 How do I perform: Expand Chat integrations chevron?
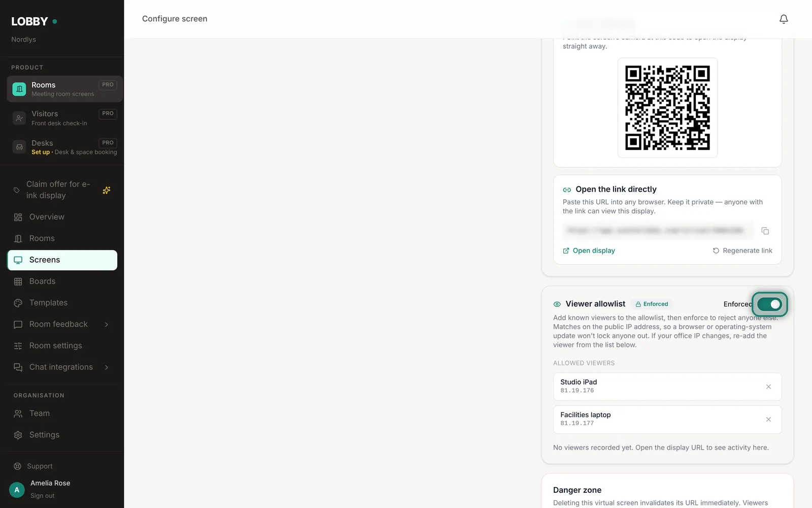click(x=107, y=367)
